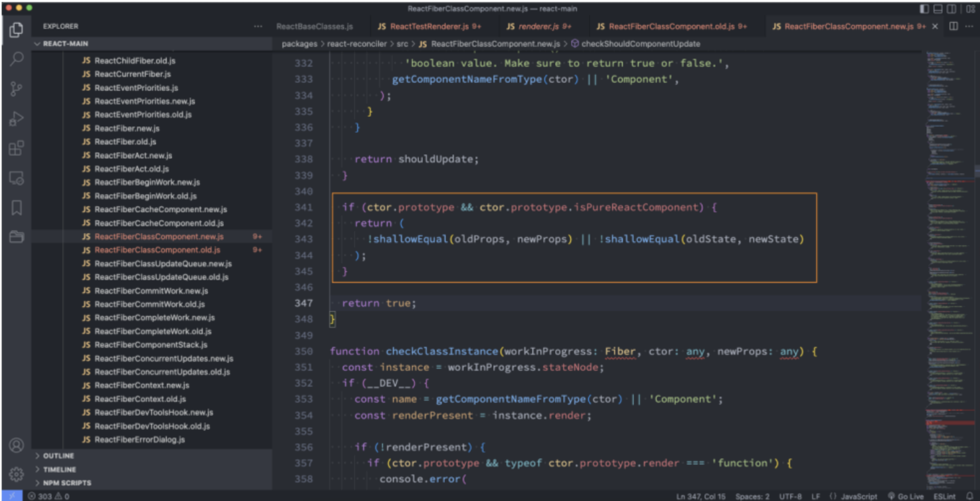Click line number 341 in gutter
The height and width of the screenshot is (501, 980).
pos(302,207)
